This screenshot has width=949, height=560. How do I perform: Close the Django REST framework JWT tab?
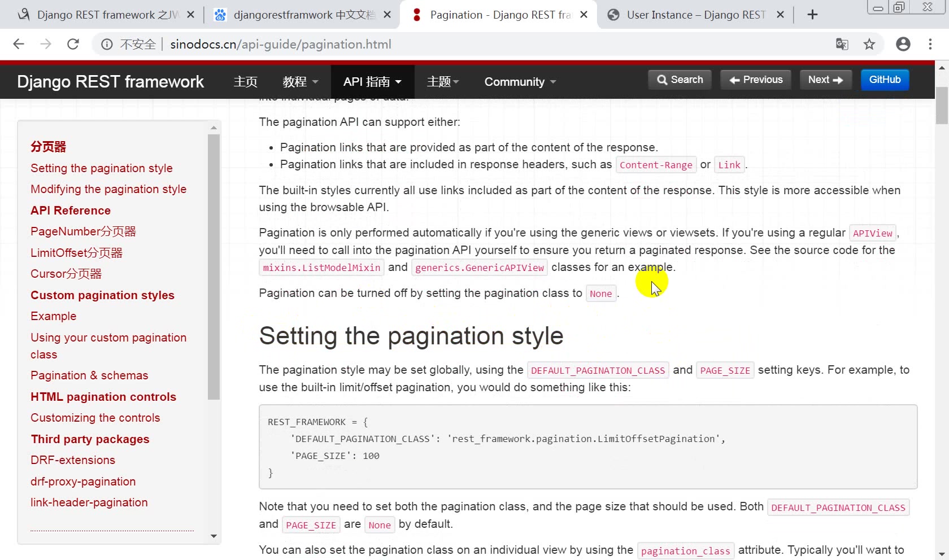pos(191,15)
